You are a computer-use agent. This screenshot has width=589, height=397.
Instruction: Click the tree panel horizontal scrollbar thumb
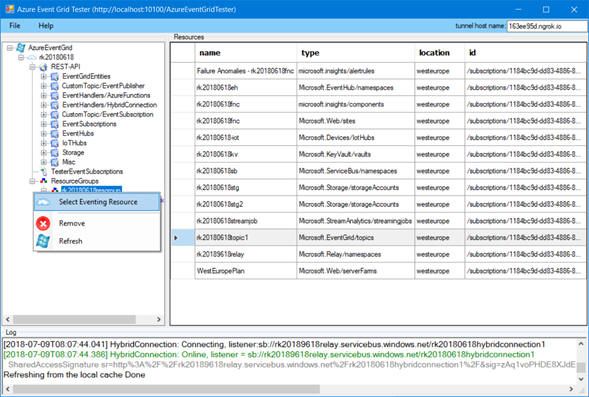[74, 319]
